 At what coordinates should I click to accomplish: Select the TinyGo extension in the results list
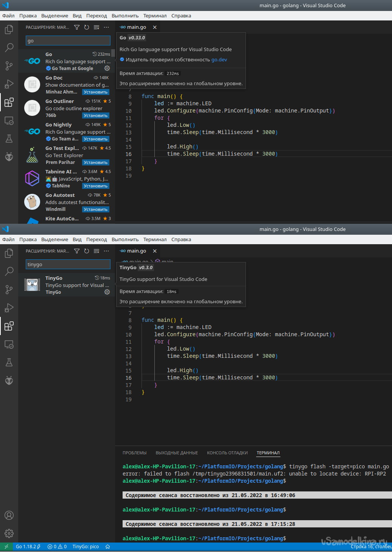coord(67,285)
